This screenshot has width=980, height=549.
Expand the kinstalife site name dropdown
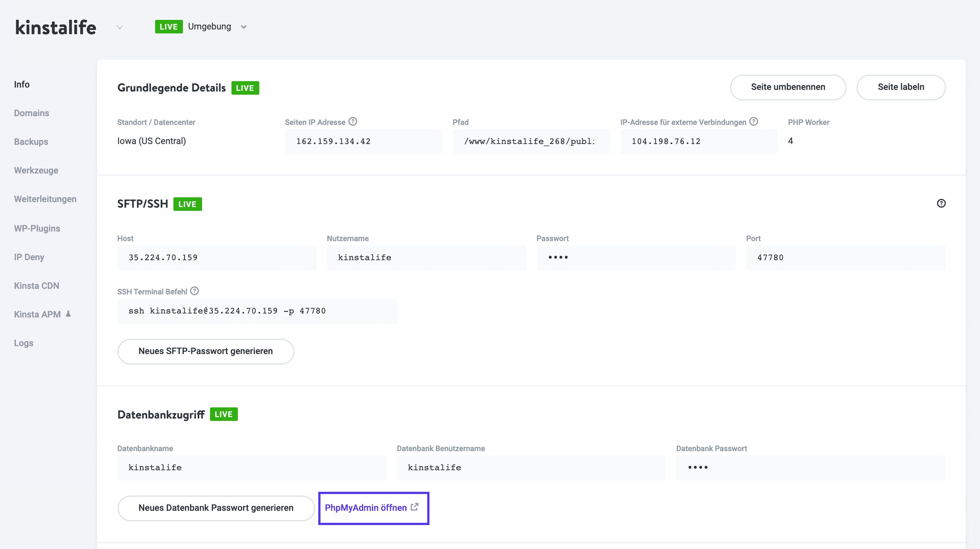pyautogui.click(x=119, y=27)
